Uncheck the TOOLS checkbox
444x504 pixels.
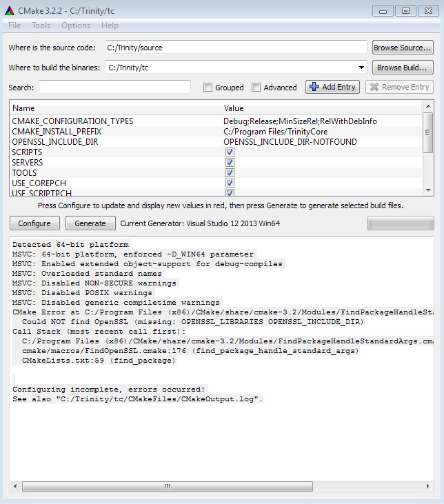click(x=230, y=172)
